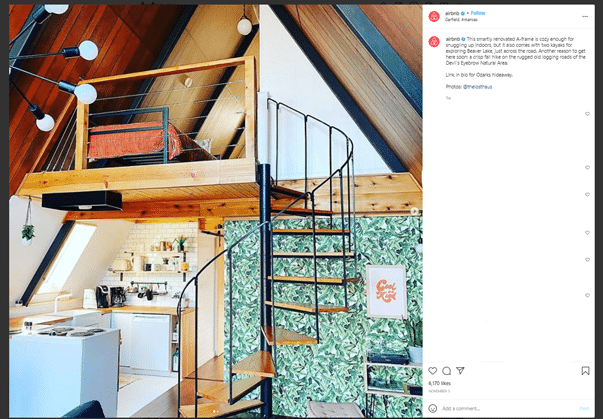
Task: Click airbnb's avatar in the post header
Action: 434,17
